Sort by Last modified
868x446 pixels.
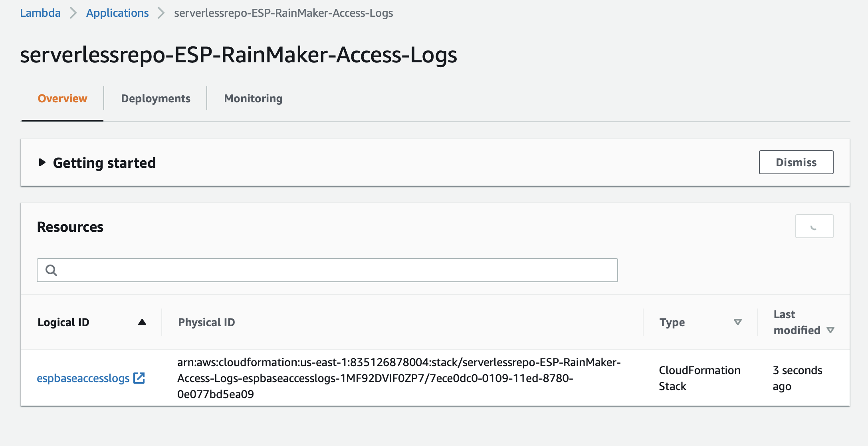[830, 330]
